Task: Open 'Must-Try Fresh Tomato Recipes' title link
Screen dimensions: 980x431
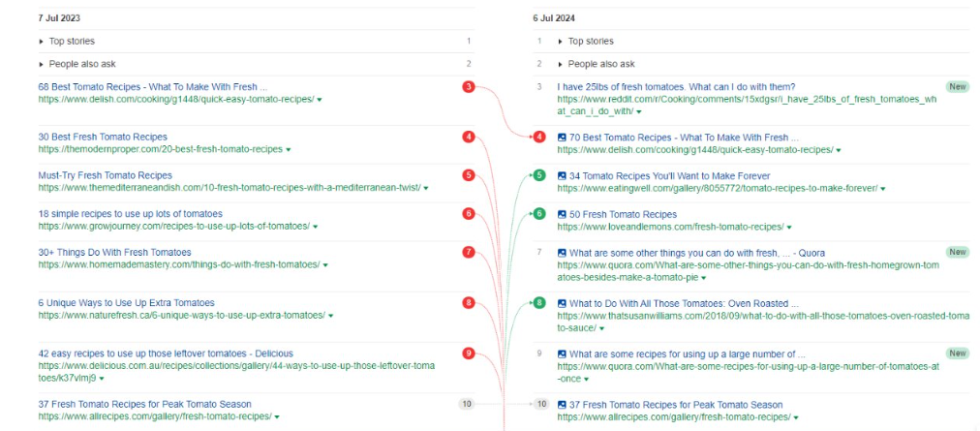Action: (x=105, y=175)
